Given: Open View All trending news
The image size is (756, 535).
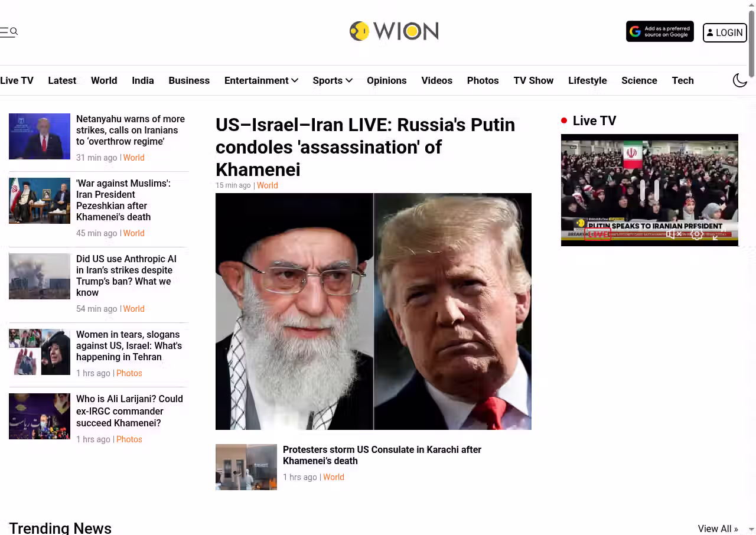Looking at the screenshot, I should click(718, 529).
